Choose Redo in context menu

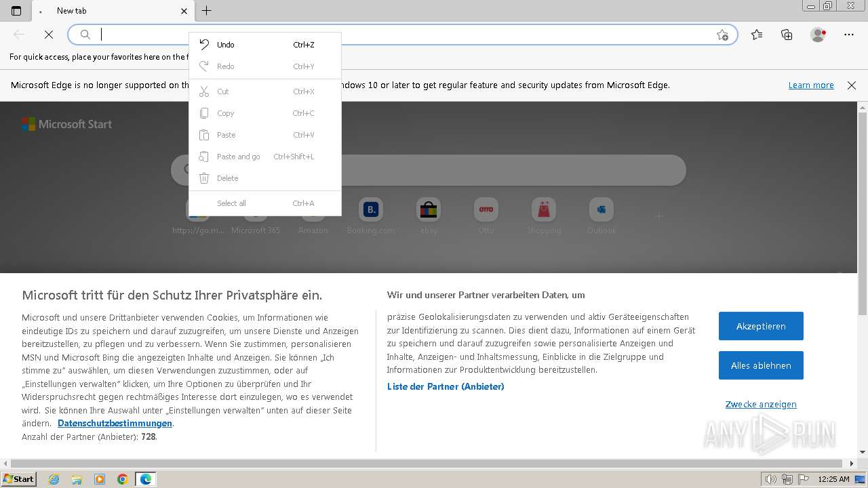(x=265, y=66)
